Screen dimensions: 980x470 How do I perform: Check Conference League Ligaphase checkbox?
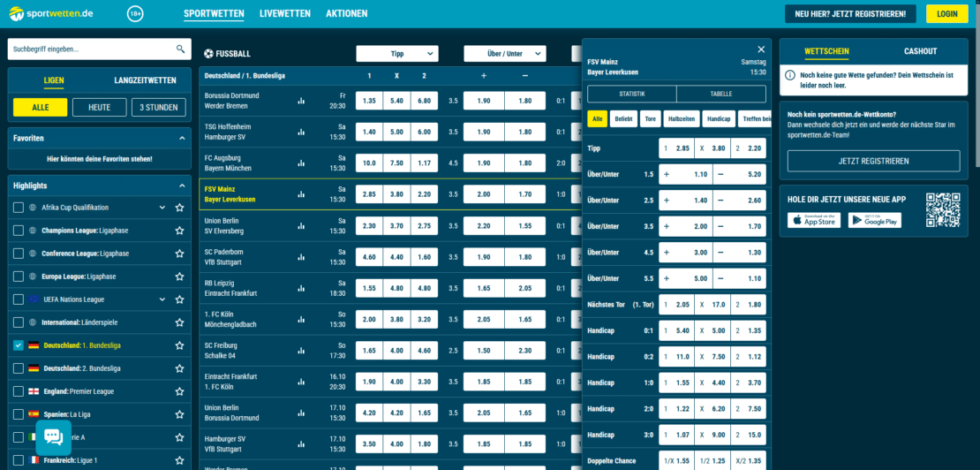pos(19,254)
